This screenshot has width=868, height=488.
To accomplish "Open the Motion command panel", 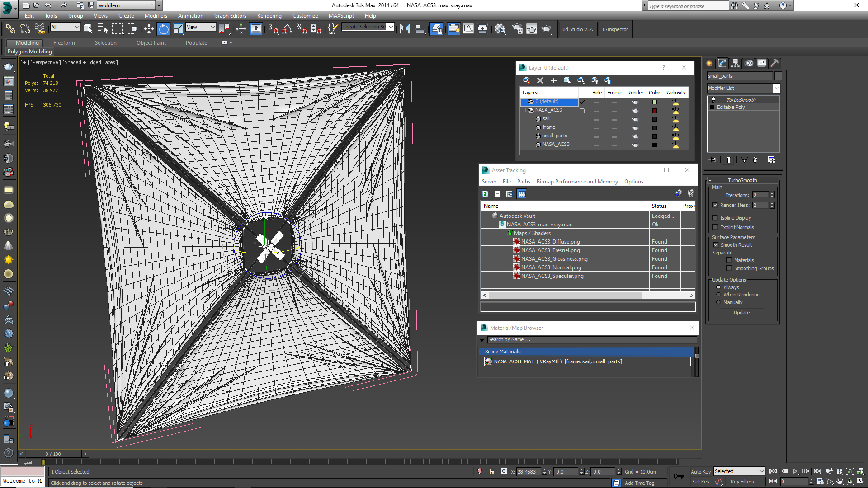I will click(x=749, y=63).
